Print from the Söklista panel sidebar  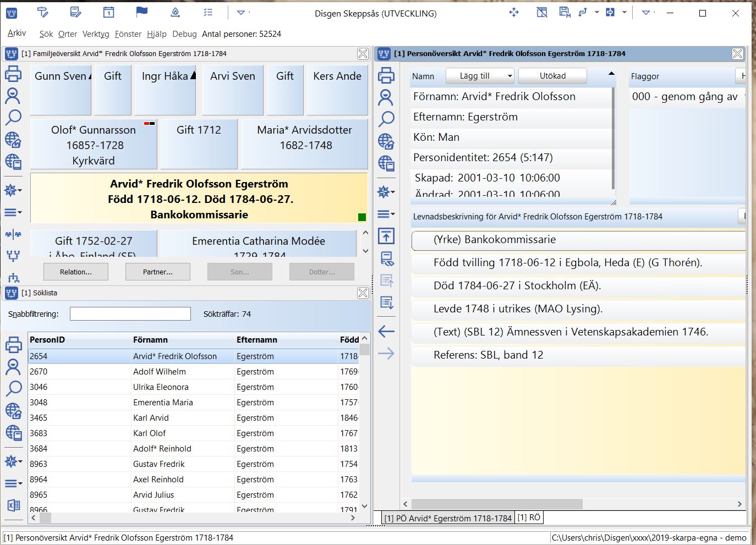coord(13,345)
